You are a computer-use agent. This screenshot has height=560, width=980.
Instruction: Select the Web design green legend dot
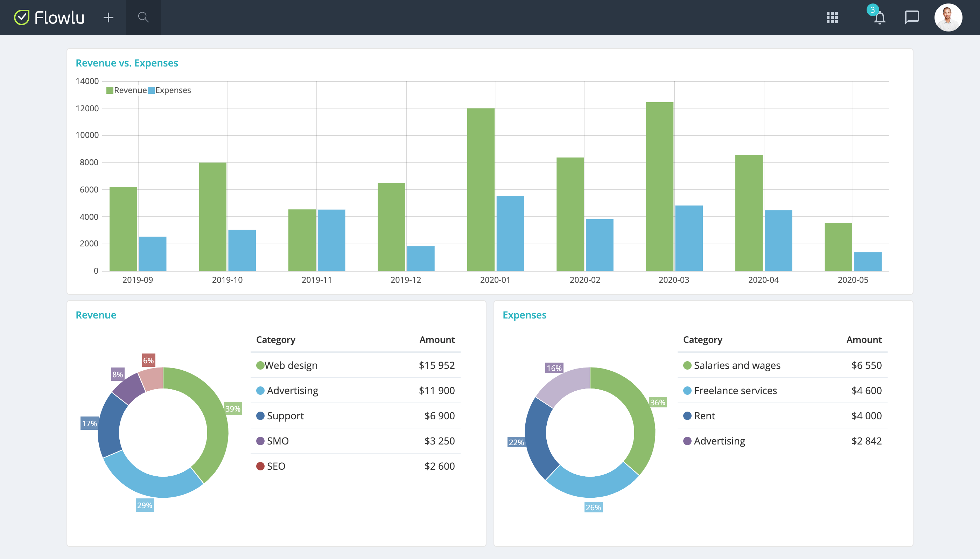click(260, 365)
